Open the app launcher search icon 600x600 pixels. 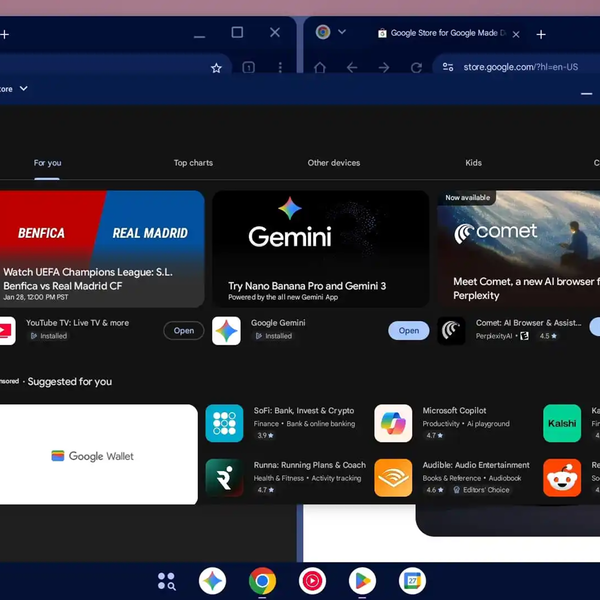pos(166,580)
